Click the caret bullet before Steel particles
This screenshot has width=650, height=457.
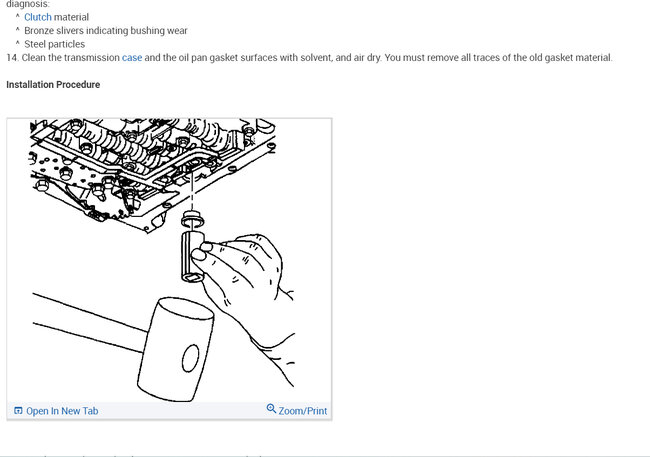[x=17, y=43]
